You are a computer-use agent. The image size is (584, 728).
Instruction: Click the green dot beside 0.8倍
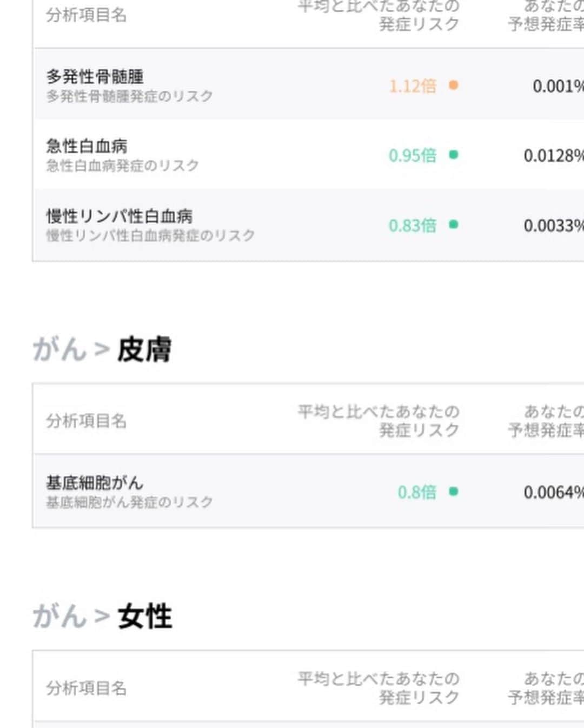pos(454,491)
